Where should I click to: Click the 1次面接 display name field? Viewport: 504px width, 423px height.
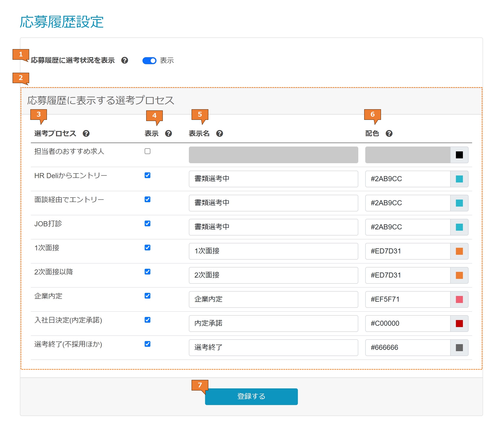(x=273, y=251)
